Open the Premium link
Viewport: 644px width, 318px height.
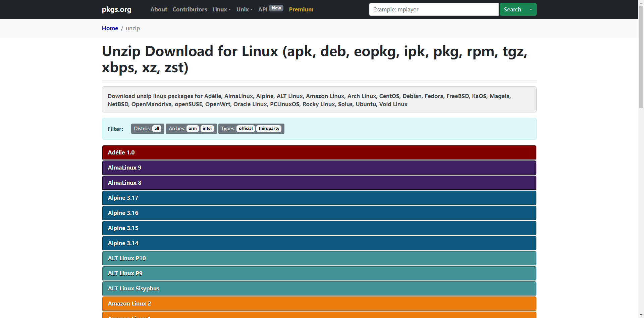click(301, 9)
